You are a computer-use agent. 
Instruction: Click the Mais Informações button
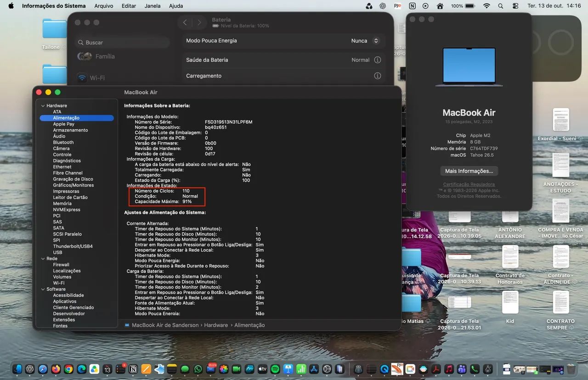point(469,171)
